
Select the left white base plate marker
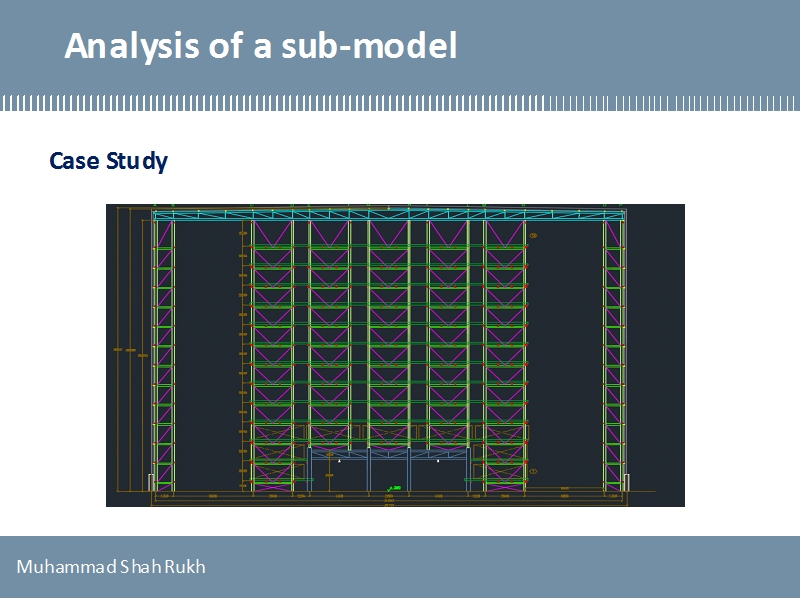[x=152, y=484]
